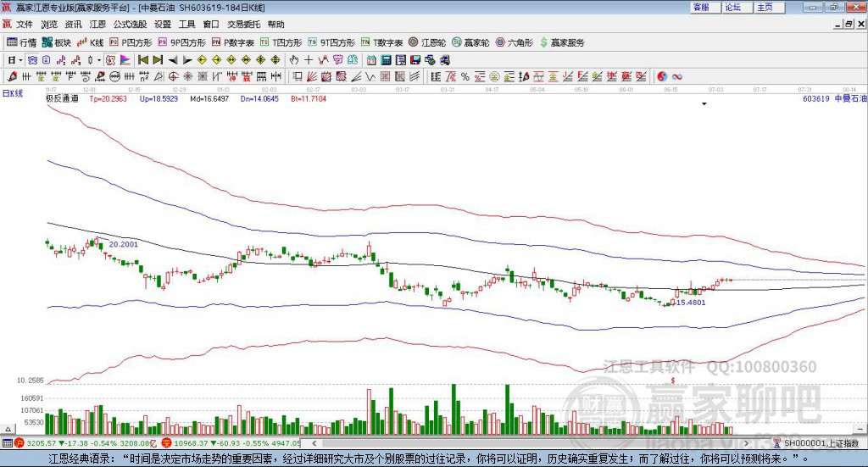Select the red target circle tool
The image size is (868, 467).
pyautogui.click(x=171, y=77)
